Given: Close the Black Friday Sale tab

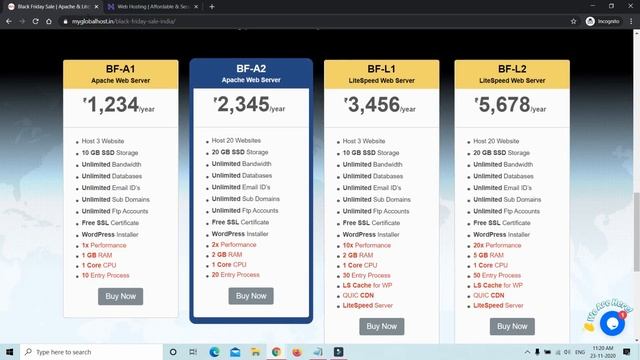Looking at the screenshot, I should (96, 7).
